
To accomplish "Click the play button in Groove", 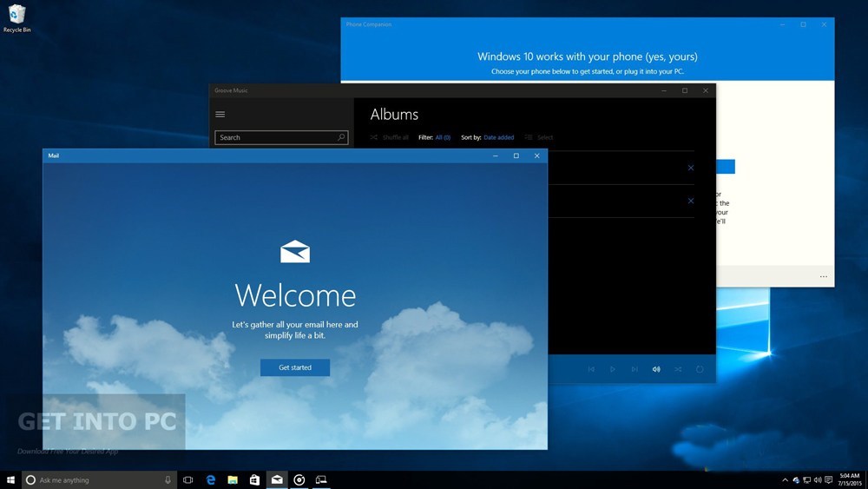I will 613,369.
